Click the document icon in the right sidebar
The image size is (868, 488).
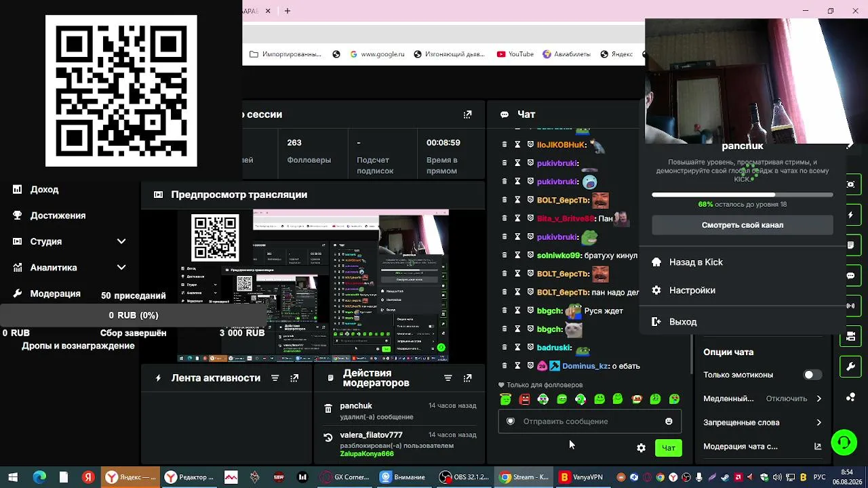(x=851, y=245)
